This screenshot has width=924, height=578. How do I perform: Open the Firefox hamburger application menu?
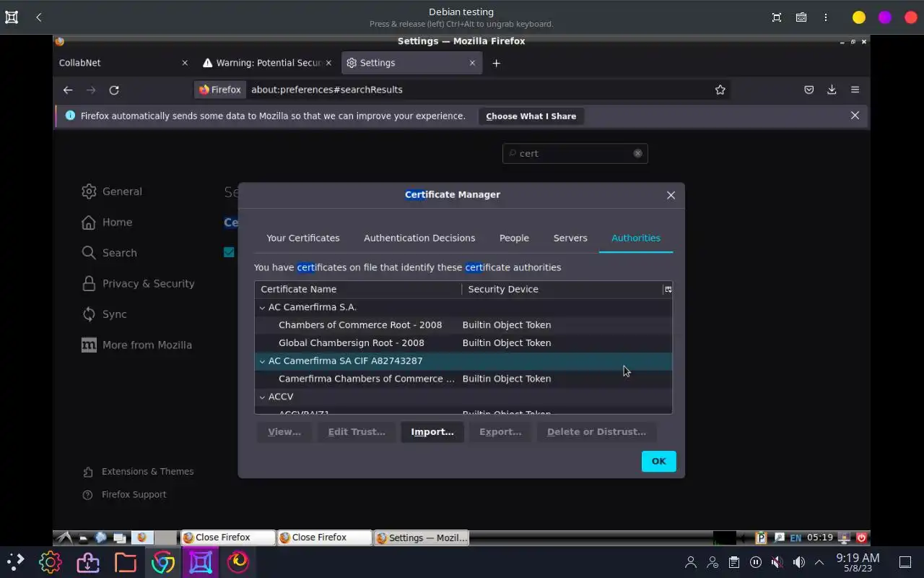click(x=855, y=90)
